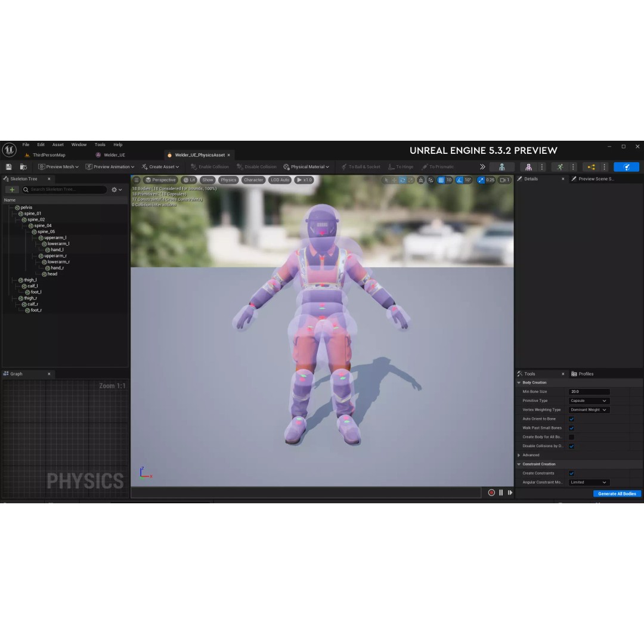Click the Lit view mode button
This screenshot has height=644, width=644.
[x=190, y=180]
